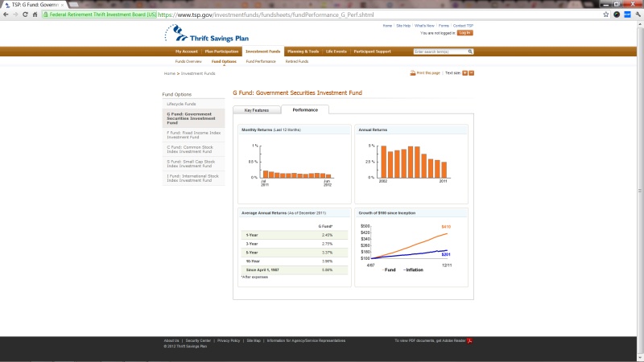The height and width of the screenshot is (362, 644).
Task: Select G Fund in the sidebar
Action: [x=193, y=118]
